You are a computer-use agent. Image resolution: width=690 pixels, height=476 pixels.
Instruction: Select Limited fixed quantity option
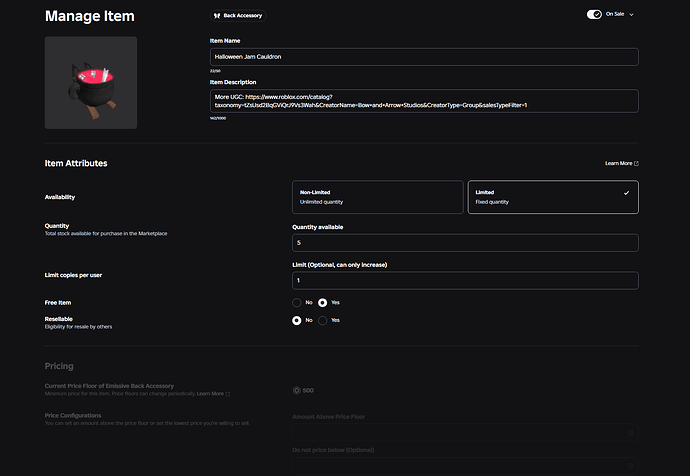point(553,197)
